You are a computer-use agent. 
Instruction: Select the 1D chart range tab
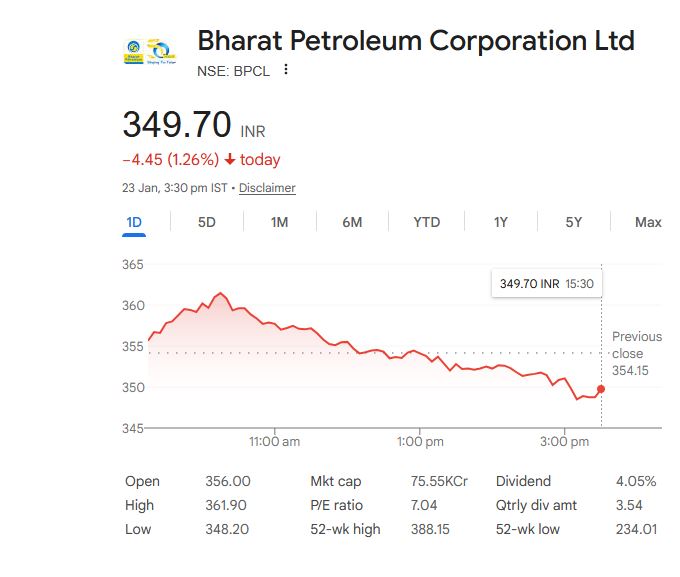coord(134,222)
